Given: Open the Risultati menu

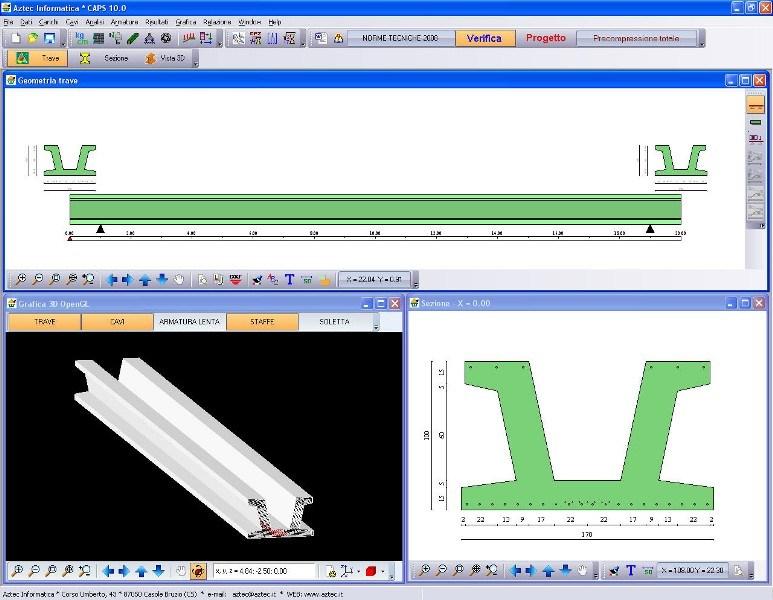Looking at the screenshot, I should pos(156,21).
